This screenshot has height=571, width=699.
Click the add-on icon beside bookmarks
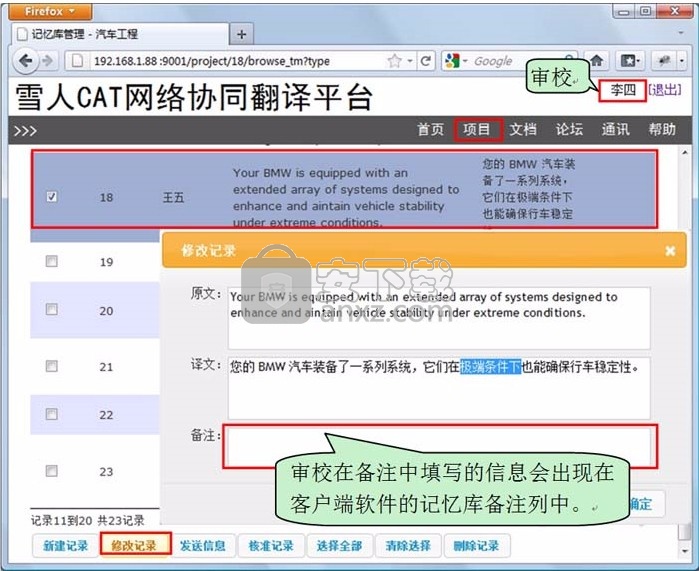pyautogui.click(x=664, y=61)
